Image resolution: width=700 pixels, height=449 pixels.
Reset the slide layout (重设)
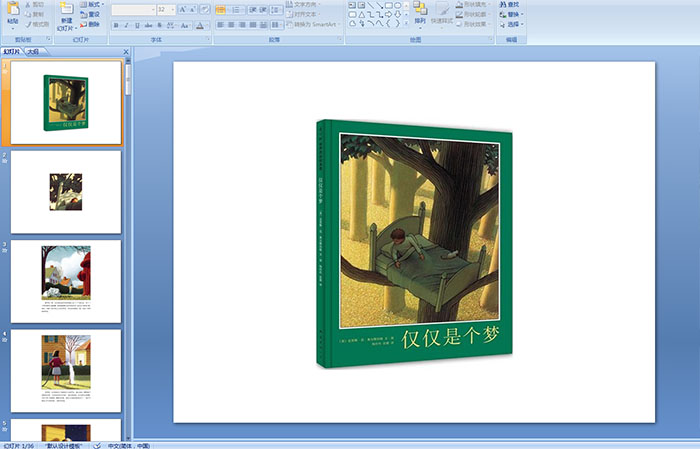tap(90, 14)
